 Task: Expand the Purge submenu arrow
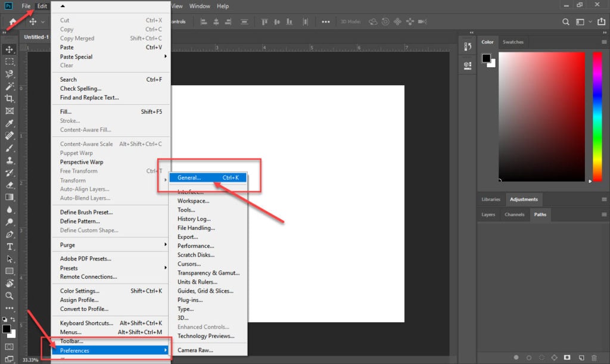coord(166,245)
